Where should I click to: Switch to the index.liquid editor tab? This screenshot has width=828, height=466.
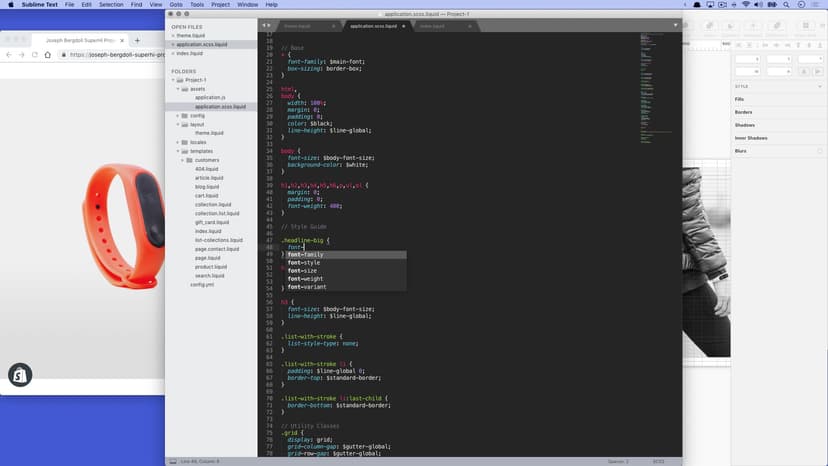[x=432, y=25]
